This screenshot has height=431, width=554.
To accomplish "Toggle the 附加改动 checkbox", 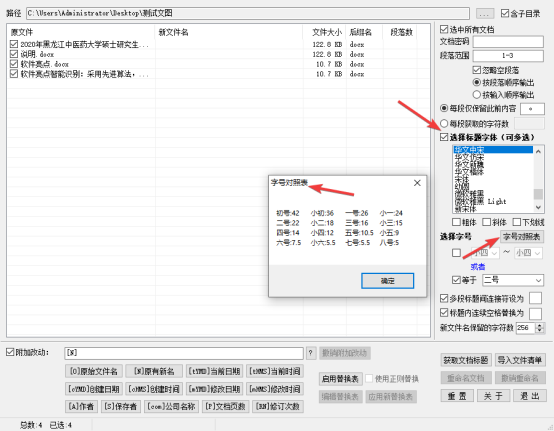I will [x=10, y=352].
